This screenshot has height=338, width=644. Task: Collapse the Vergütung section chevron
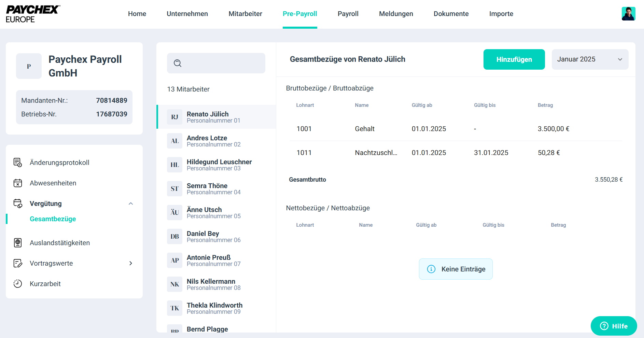(x=130, y=203)
